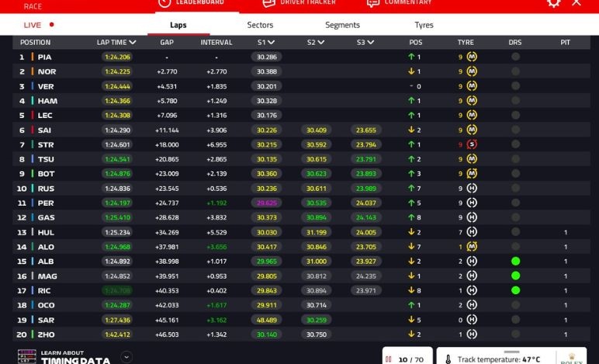Open Driver Tracker icon

pyautogui.click(x=268, y=2)
